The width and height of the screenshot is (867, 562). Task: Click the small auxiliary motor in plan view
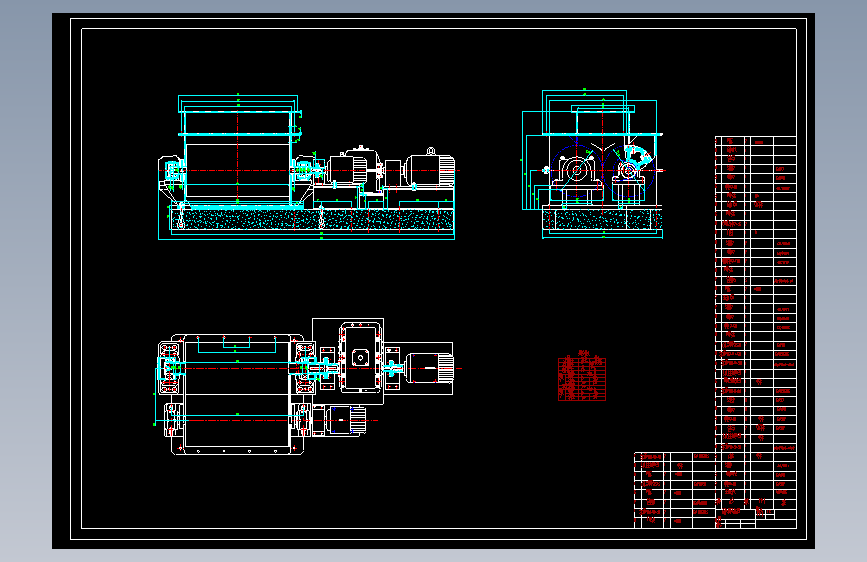click(x=344, y=420)
